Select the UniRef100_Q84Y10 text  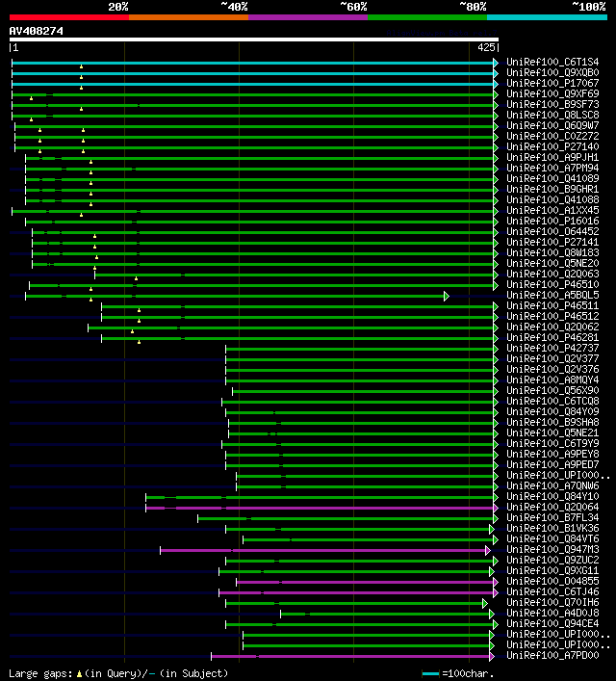click(x=552, y=496)
